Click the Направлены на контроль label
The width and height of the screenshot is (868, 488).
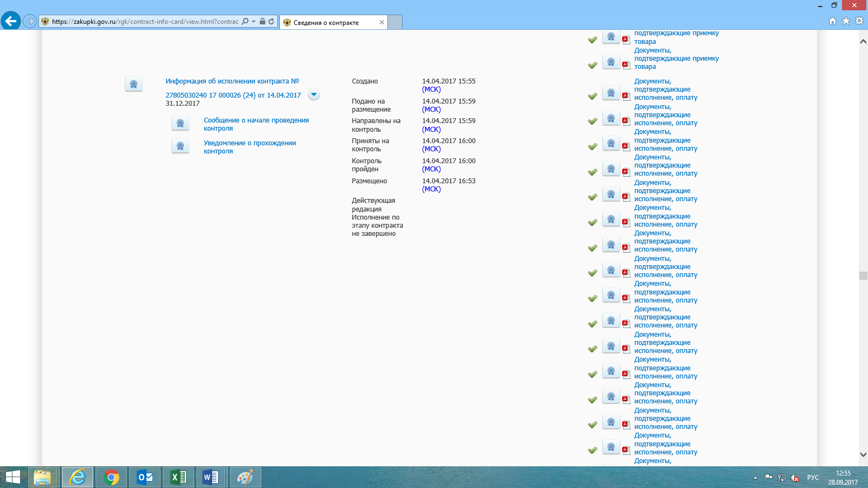(x=376, y=125)
